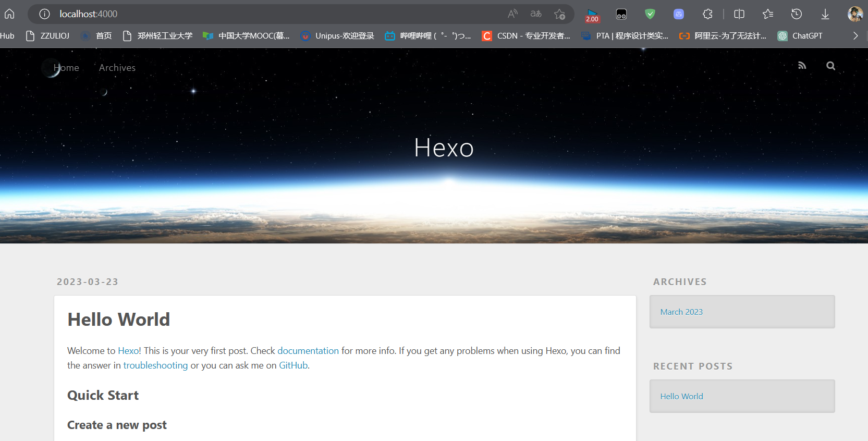Open CSDN bookmark
Image resolution: width=868 pixels, height=441 pixels.
click(x=526, y=35)
